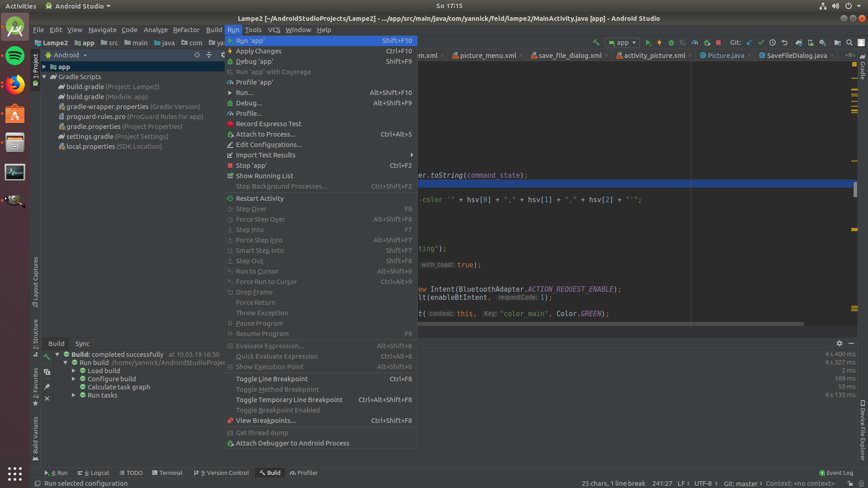Viewport: 868px width, 488px height.
Task: Open the Android Profiler gauge icon in the toolbar
Action: pos(695,43)
